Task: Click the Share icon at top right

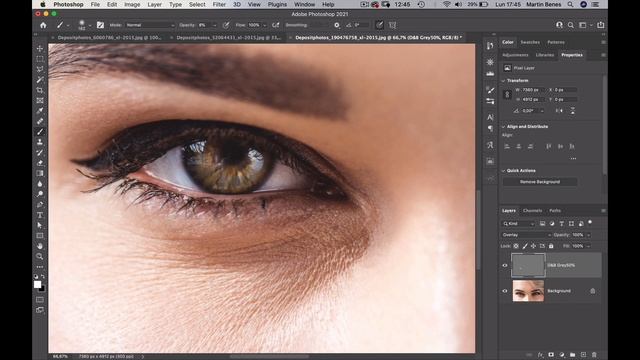Action: 600,25
